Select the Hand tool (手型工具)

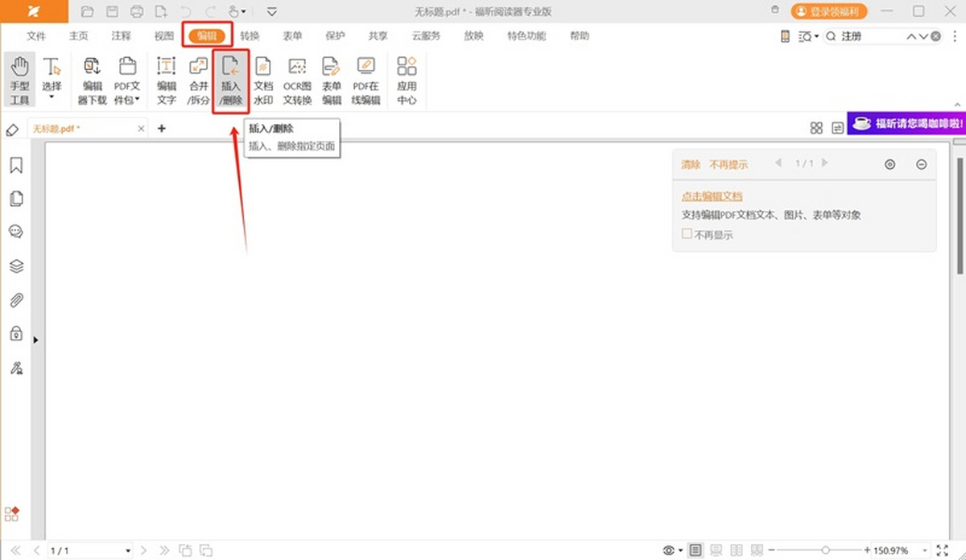(19, 80)
